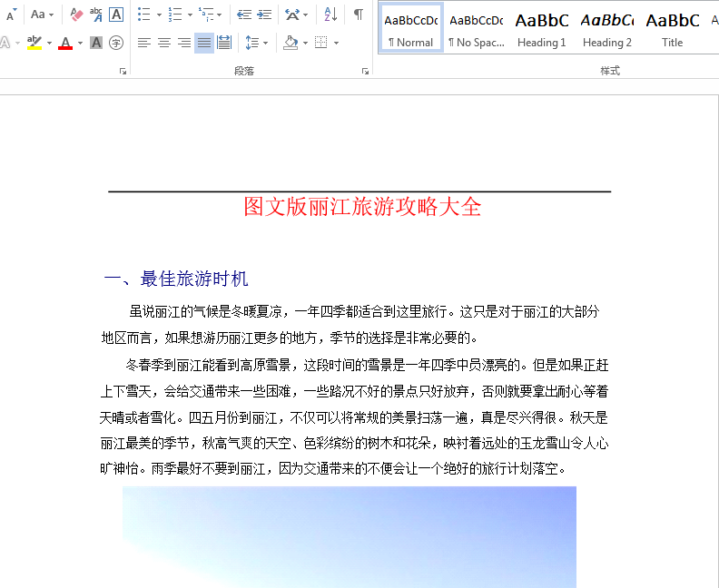Screen dimensions: 719x588
Task: Click the heading 一、最佳旅游时机
Action: 176,279
